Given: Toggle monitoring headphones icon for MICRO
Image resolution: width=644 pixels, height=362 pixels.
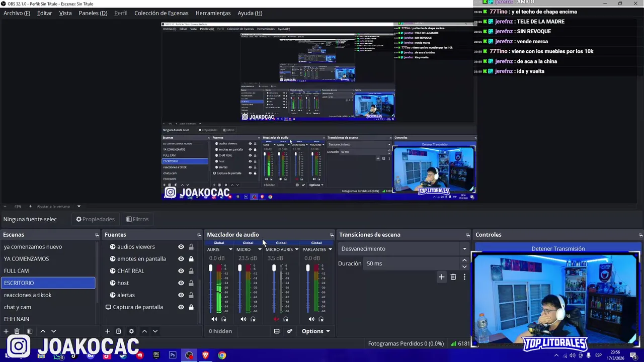Looking at the screenshot, I should (253, 319).
